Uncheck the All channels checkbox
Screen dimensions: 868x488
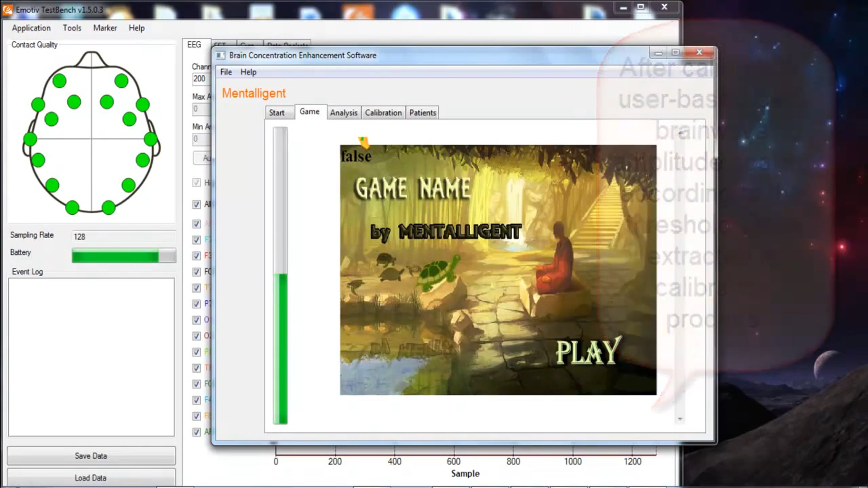(196, 205)
